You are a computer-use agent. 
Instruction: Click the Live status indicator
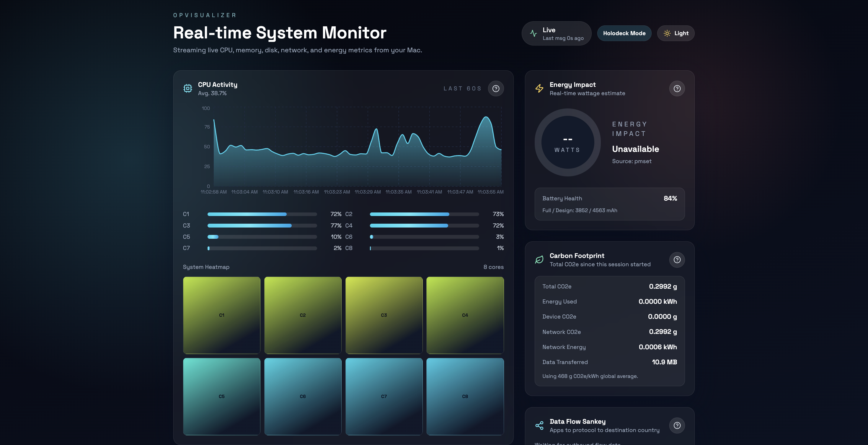pos(556,33)
